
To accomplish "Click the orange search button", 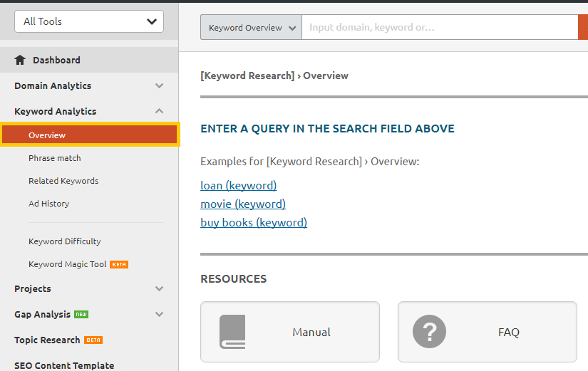I will [x=583, y=27].
